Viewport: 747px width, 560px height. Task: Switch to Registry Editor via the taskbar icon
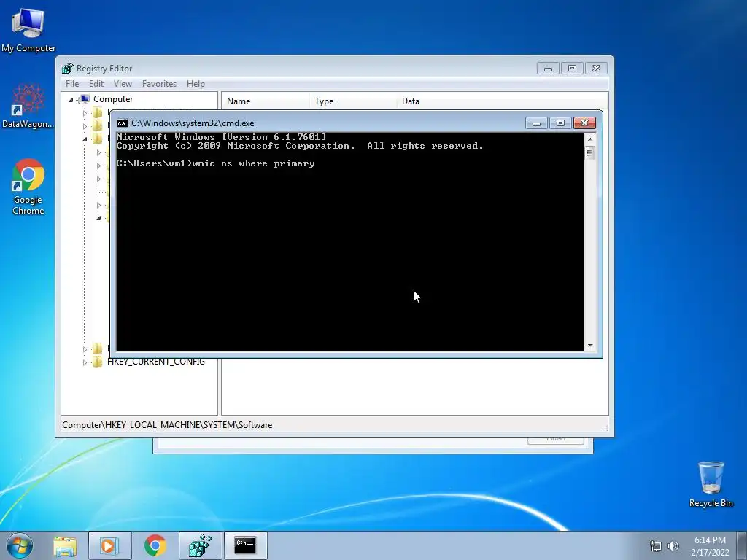coord(200,545)
